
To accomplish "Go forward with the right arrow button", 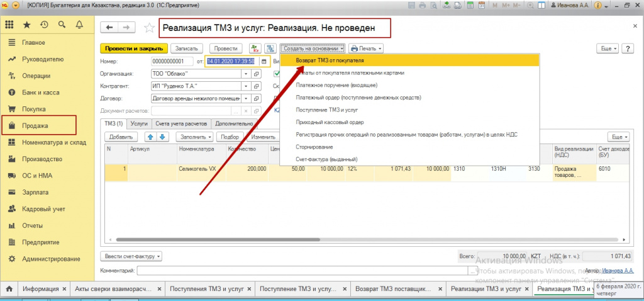I will (x=126, y=28).
